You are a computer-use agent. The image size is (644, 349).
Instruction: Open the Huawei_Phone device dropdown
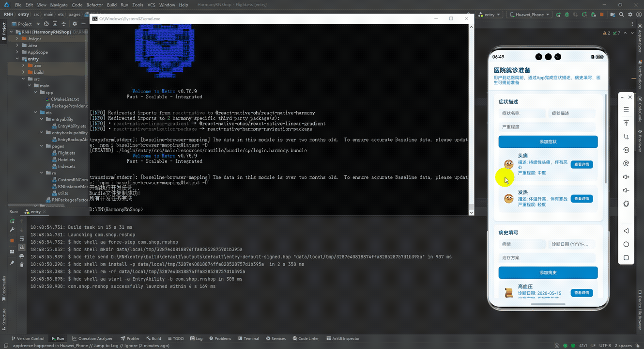529,15
